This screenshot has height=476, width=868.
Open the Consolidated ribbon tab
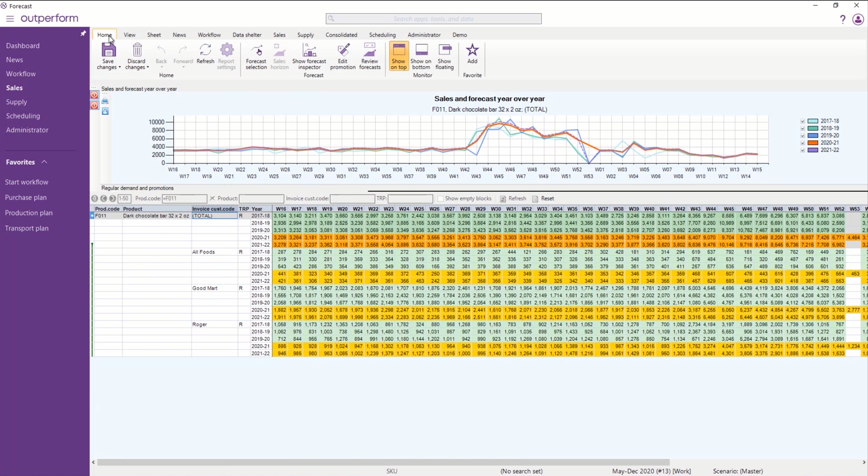point(341,35)
